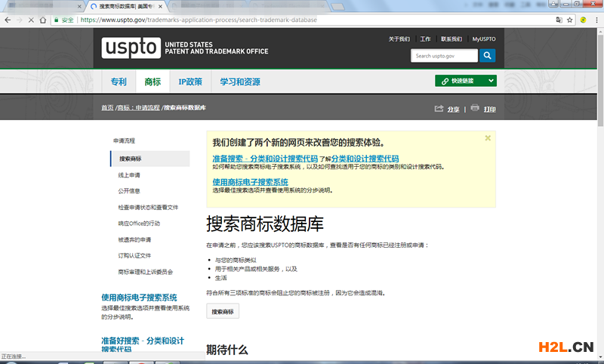Image resolution: width=604 pixels, height=364 pixels.
Task: Select 搜索商标 in the sidebar
Action: point(150,159)
